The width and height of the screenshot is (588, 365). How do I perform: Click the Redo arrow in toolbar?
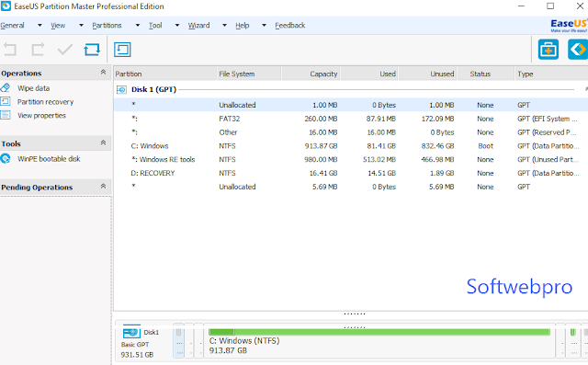tap(38, 49)
